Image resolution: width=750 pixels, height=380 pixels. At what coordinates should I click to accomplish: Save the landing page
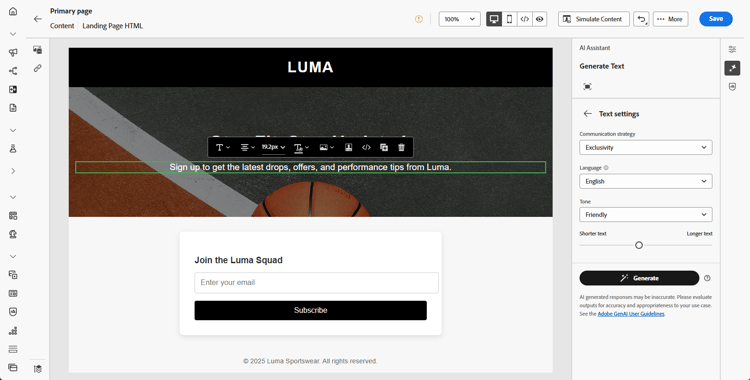(716, 19)
